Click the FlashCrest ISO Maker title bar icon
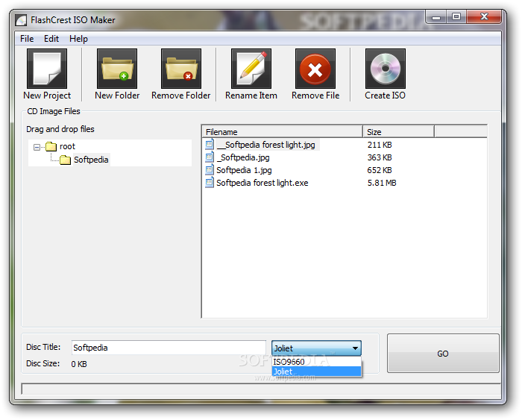522x420 pixels. (x=21, y=20)
